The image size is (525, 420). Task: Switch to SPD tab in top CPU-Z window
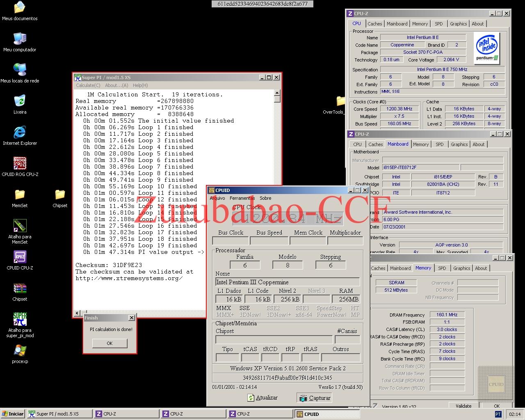coord(438,24)
